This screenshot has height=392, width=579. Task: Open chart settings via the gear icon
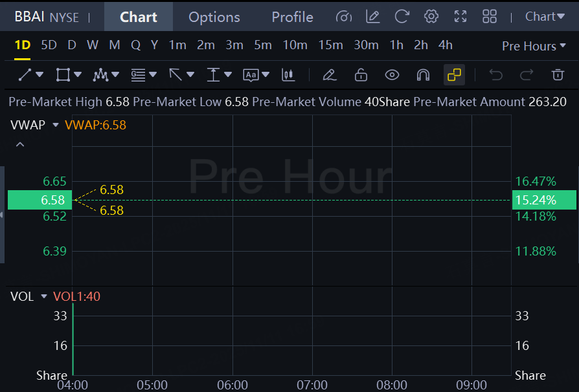click(431, 17)
